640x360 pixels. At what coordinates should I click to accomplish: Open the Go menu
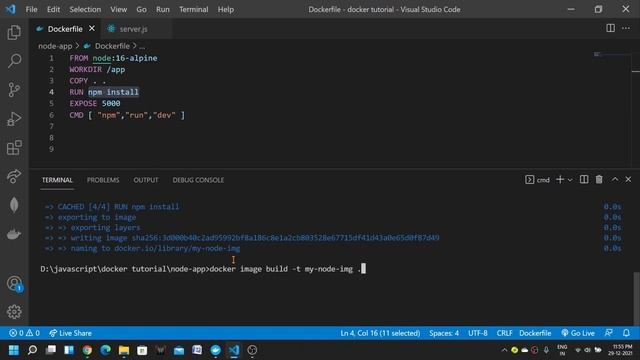(141, 9)
